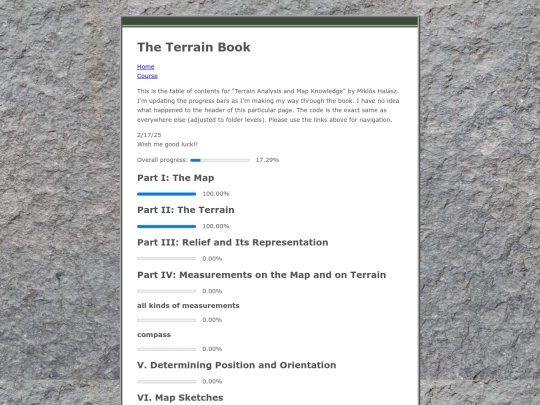Click the Overall progress label

[x=162, y=160]
